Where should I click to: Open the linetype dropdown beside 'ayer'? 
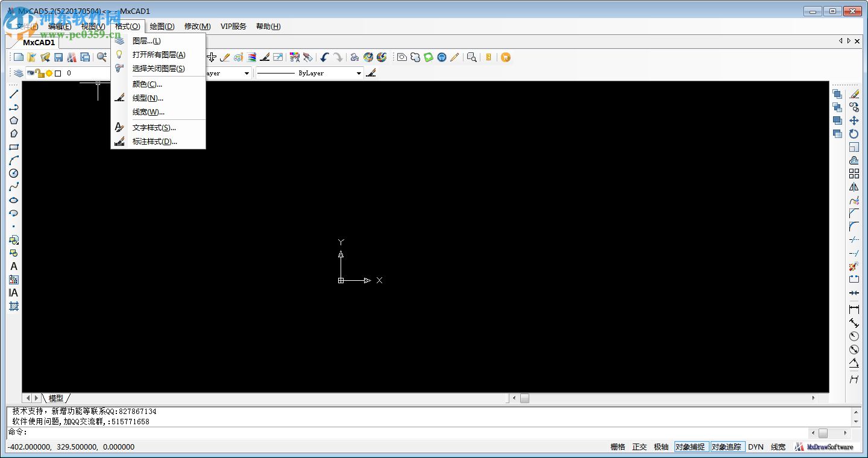point(247,74)
